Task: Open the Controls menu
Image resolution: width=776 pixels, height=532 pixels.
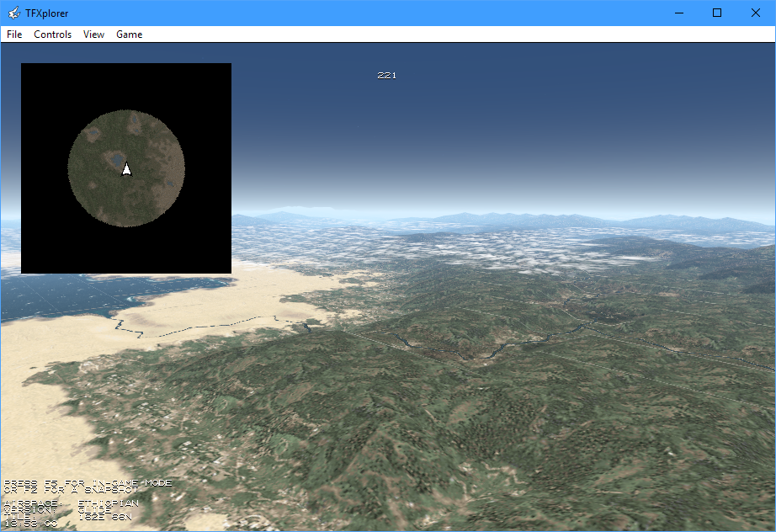Action: (x=53, y=35)
